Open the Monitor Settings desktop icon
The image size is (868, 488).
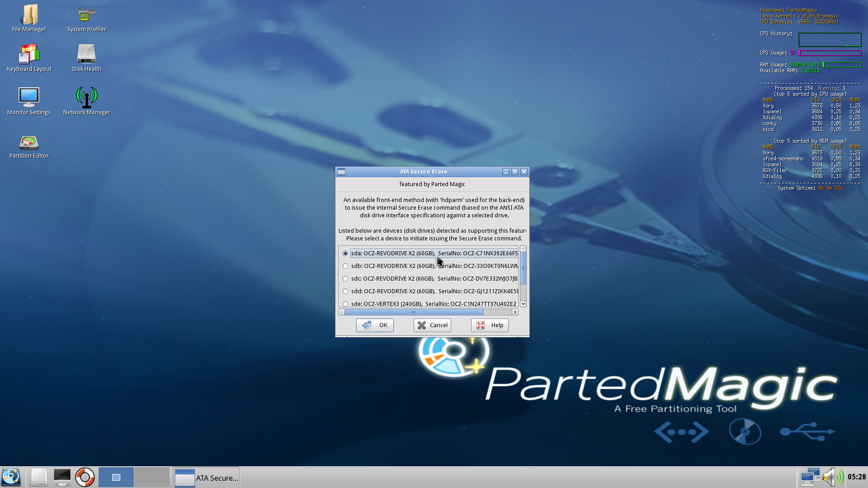point(29,101)
